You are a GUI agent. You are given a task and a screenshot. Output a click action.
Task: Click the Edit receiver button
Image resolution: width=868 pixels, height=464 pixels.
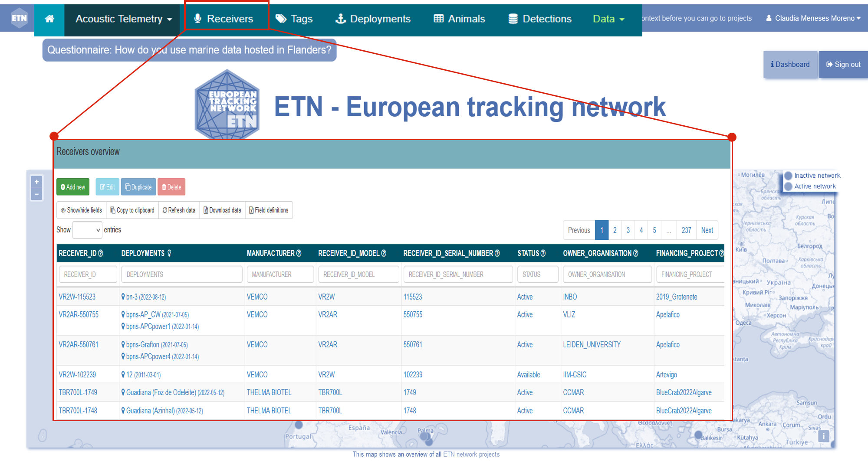pyautogui.click(x=107, y=187)
